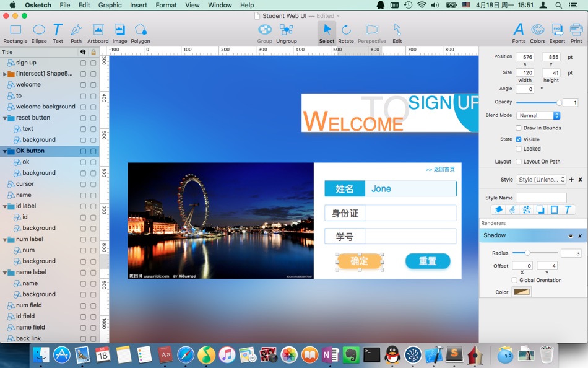Select the Text tool
Viewport: 588px width, 368px height.
pos(58,33)
